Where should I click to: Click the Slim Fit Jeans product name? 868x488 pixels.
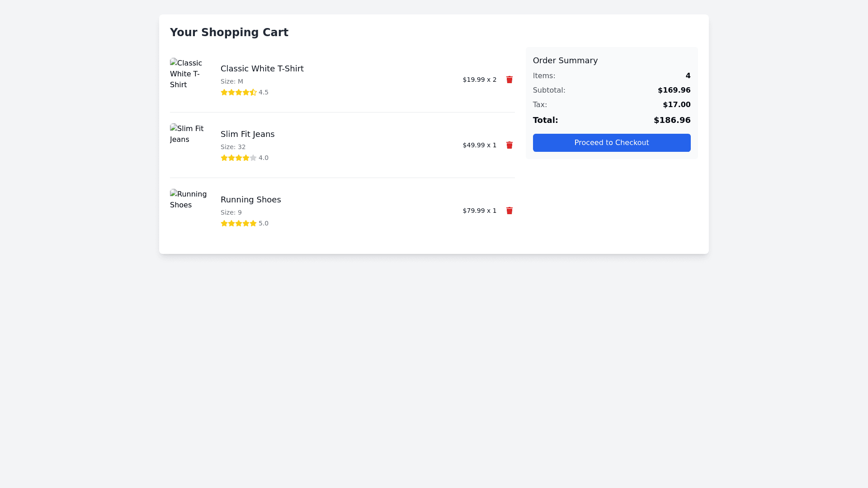click(247, 134)
